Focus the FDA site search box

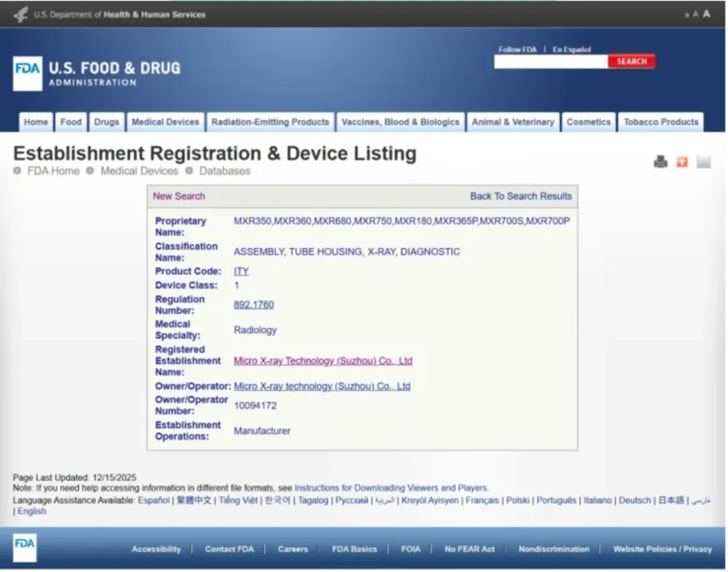pyautogui.click(x=551, y=61)
